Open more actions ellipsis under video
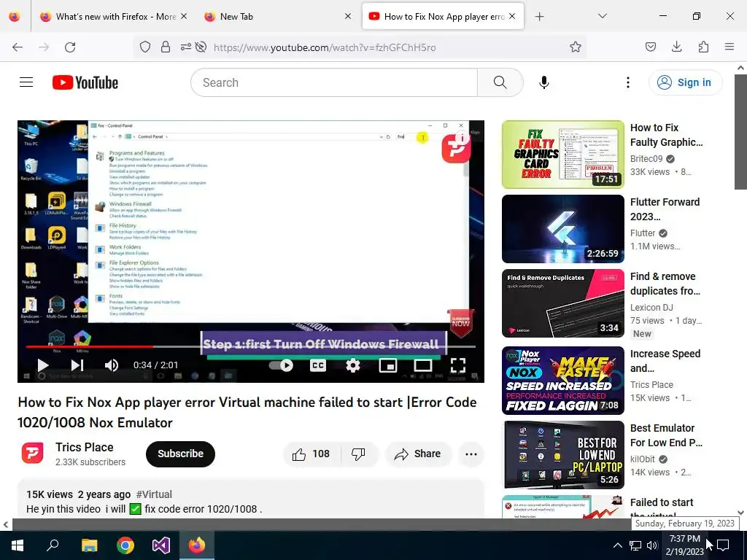 pyautogui.click(x=471, y=454)
